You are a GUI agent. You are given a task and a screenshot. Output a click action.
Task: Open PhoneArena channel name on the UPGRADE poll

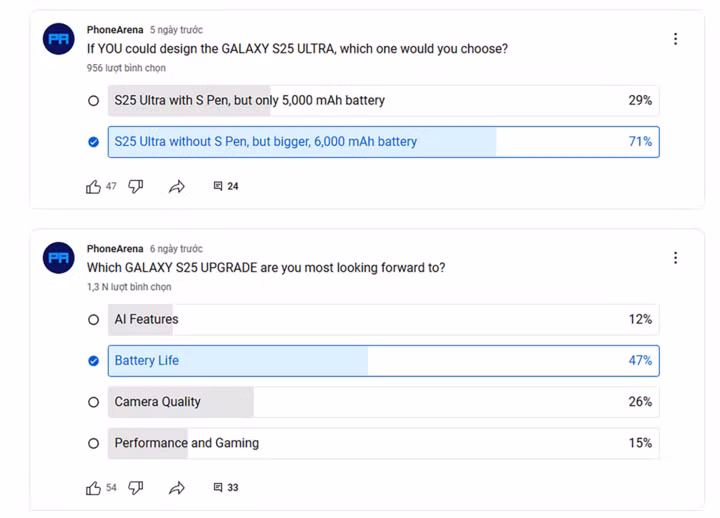click(115, 249)
